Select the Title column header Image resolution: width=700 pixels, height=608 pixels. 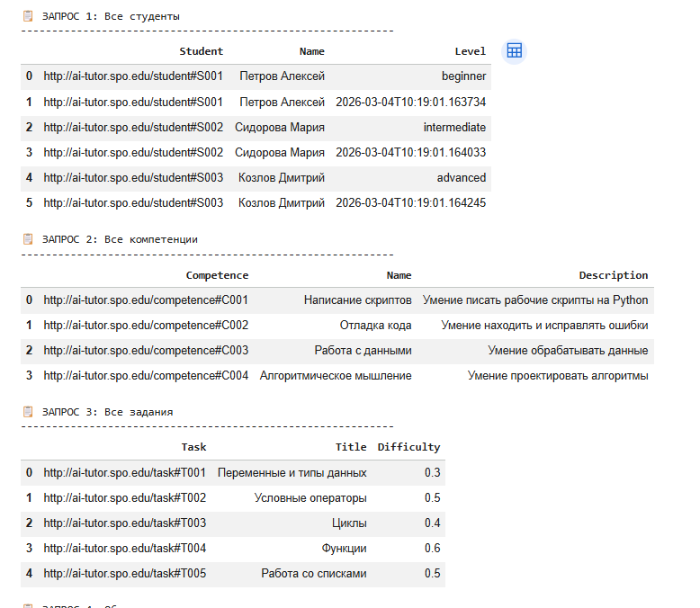351,447
